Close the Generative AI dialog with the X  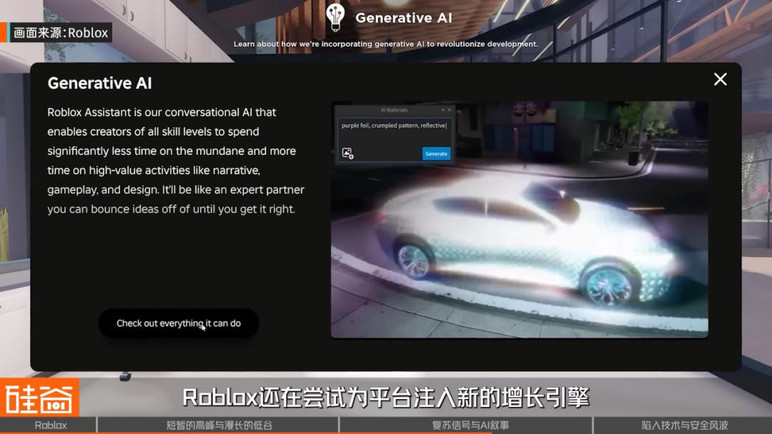pos(720,79)
